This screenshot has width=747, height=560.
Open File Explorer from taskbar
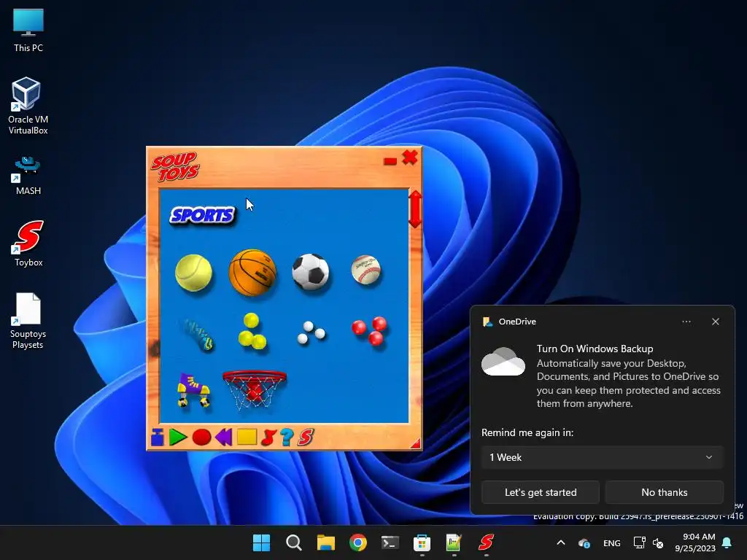coord(326,542)
